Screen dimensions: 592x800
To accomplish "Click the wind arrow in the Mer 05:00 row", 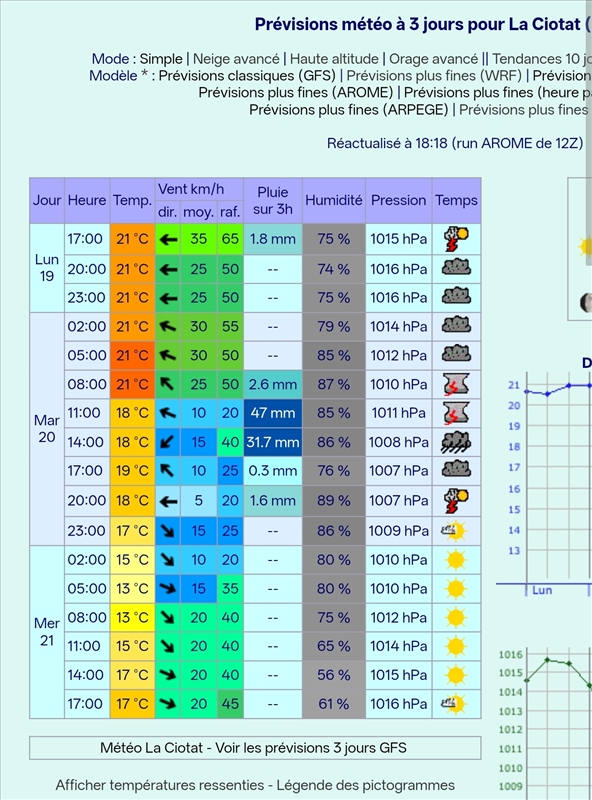I will [x=167, y=588].
